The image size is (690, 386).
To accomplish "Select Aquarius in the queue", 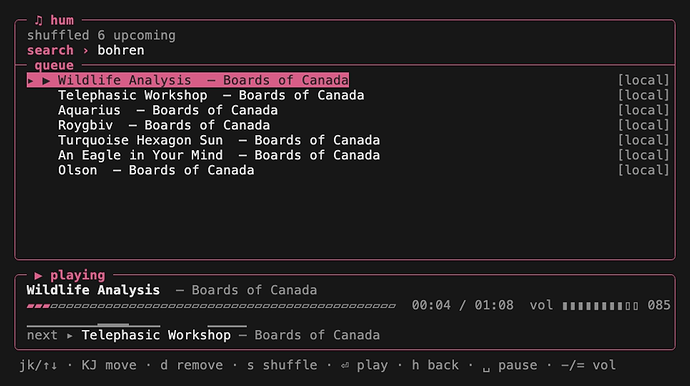I will [x=168, y=110].
